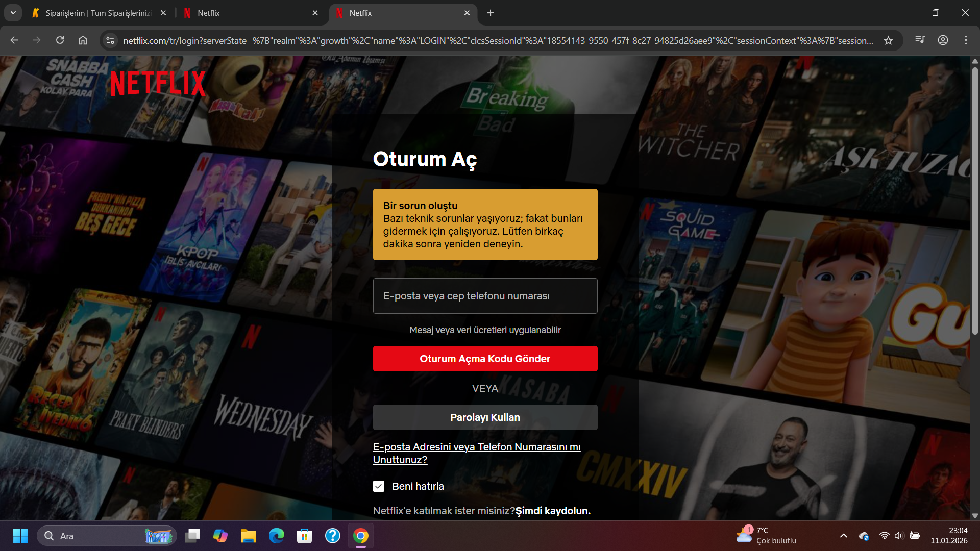Viewport: 980px width, 551px height.
Task: Click the scroll down arrow
Action: (975, 515)
